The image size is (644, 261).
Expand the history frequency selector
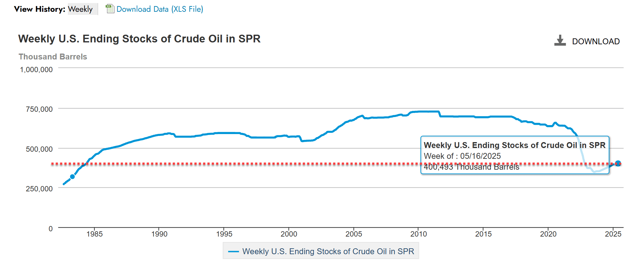pyautogui.click(x=82, y=9)
